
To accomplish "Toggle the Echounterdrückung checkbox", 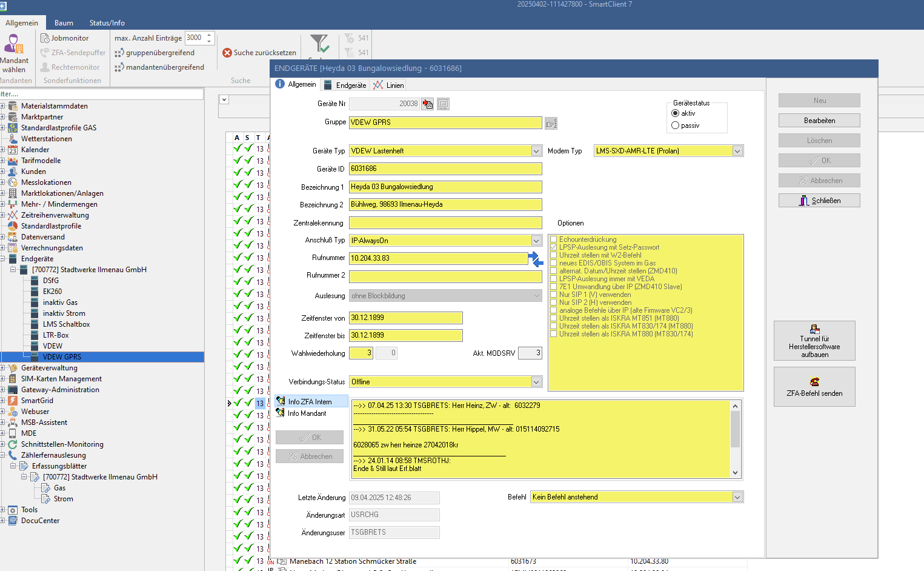I will (553, 239).
